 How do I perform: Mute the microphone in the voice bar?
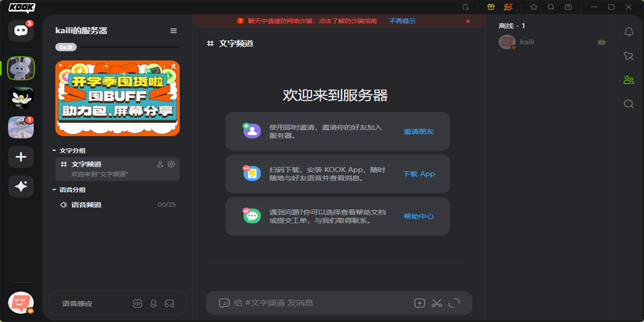coord(153,303)
